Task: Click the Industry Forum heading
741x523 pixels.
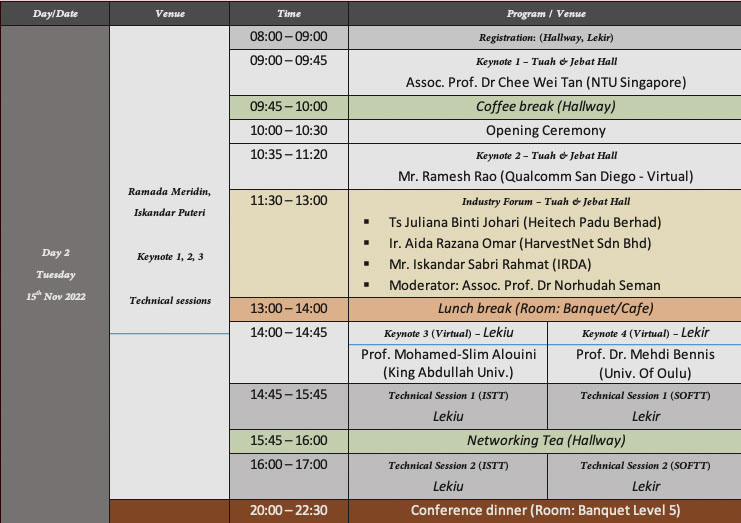Action: [545, 201]
